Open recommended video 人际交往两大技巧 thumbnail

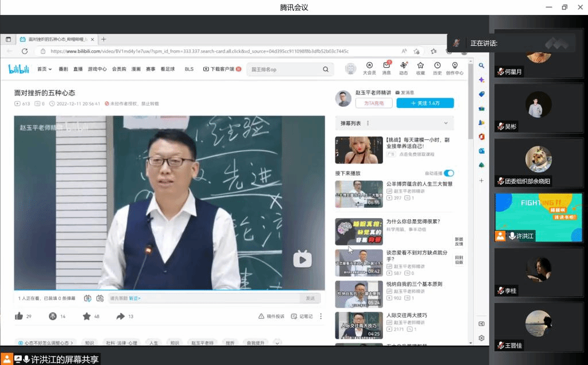point(359,325)
